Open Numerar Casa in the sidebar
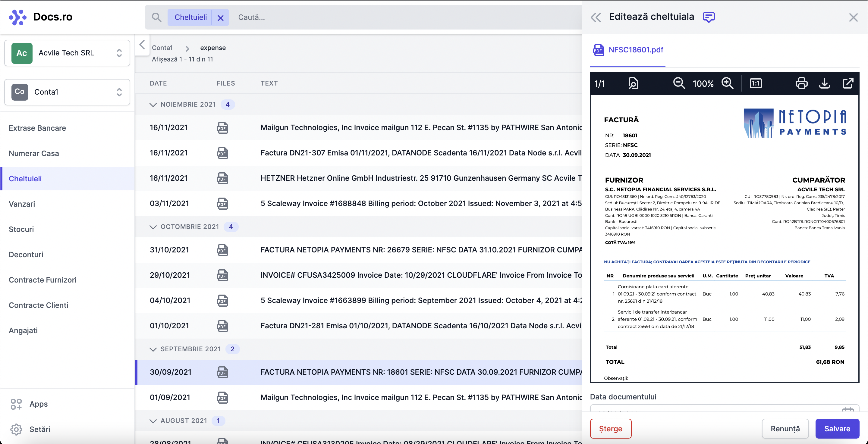This screenshot has height=444, width=868. (34, 153)
